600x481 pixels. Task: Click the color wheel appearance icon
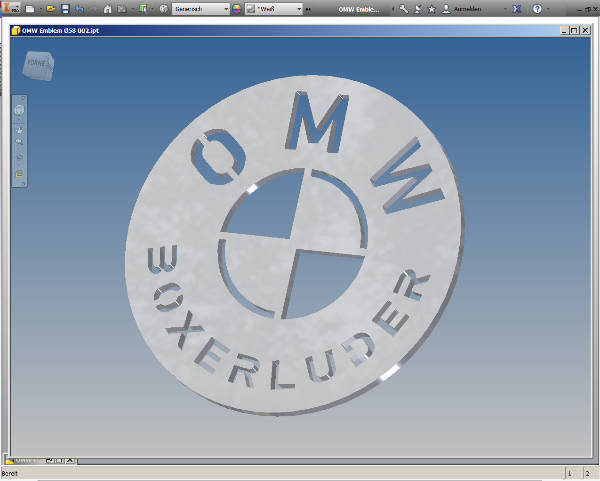coord(237,8)
